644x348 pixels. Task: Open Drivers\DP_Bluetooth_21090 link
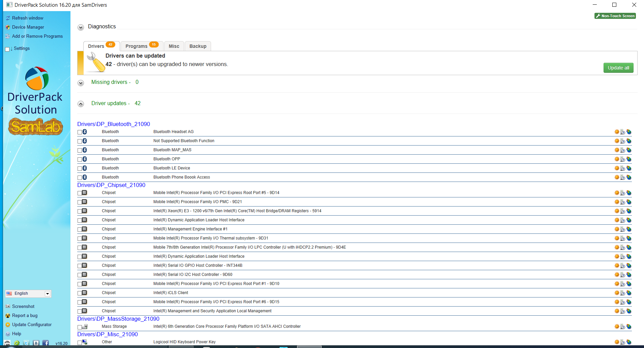(x=114, y=124)
